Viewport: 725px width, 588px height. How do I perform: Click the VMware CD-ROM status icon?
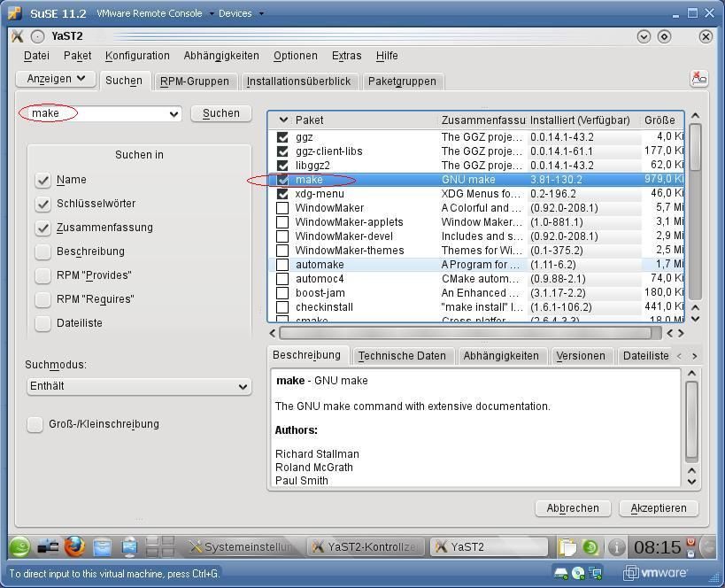click(578, 573)
